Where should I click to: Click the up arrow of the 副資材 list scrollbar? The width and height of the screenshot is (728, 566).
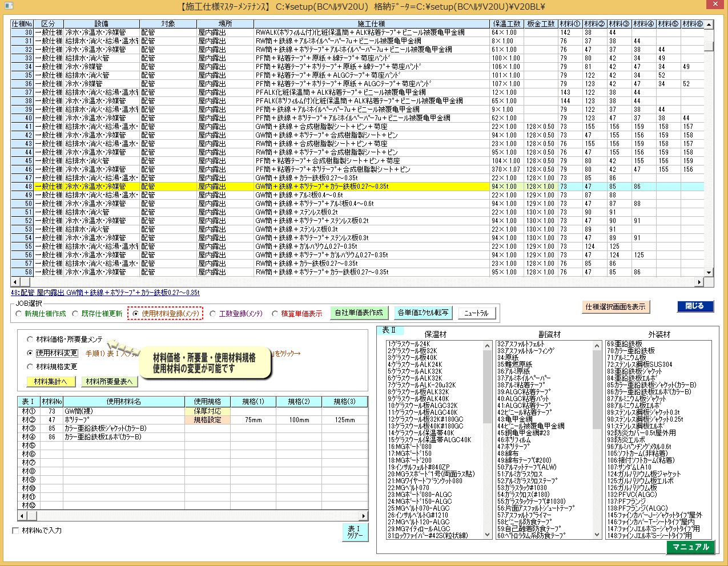(x=597, y=345)
